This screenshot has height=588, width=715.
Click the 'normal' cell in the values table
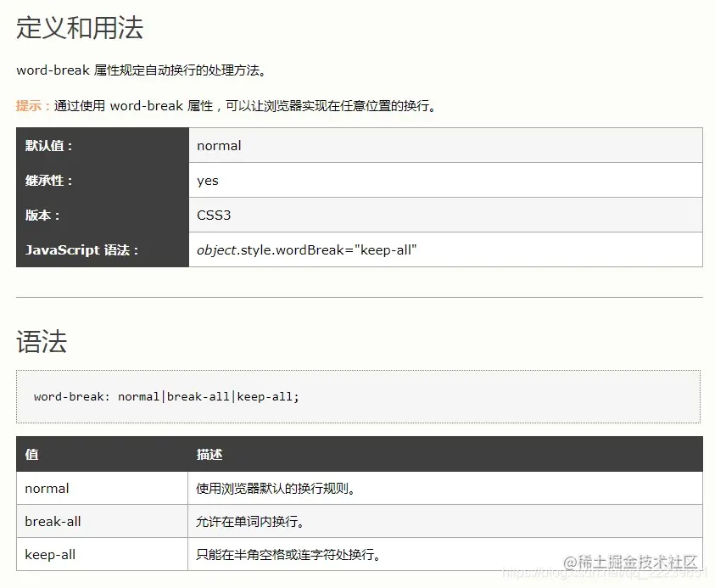102,488
